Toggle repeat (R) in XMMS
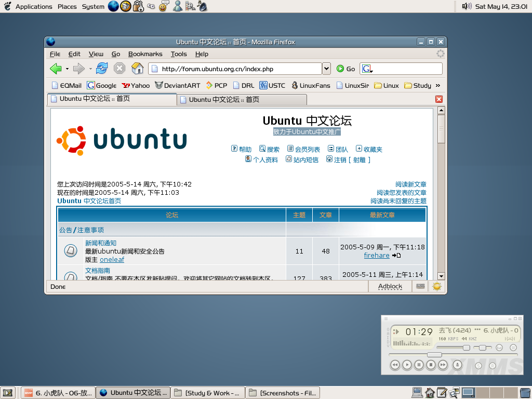The width and height of the screenshot is (532, 399). tap(493, 366)
